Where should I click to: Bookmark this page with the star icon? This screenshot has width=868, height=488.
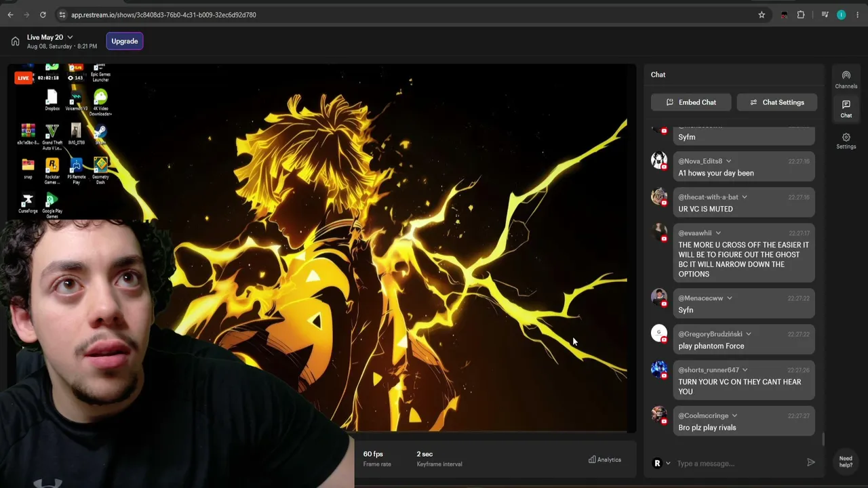pos(762,14)
